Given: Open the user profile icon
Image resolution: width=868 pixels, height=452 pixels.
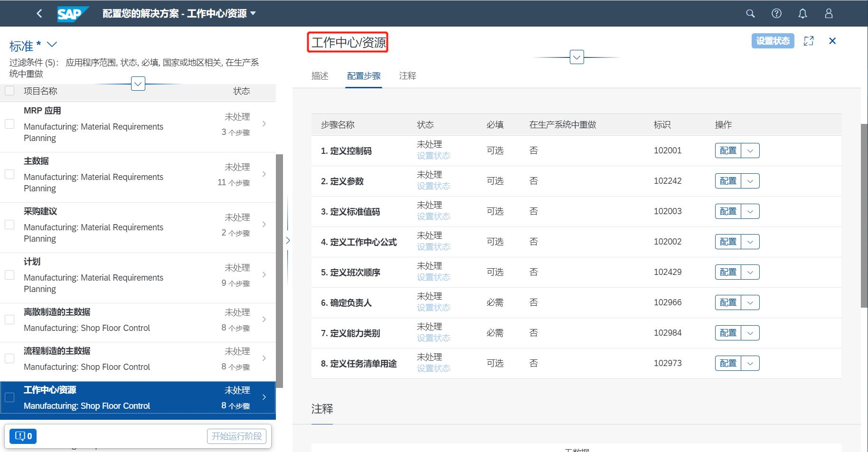Looking at the screenshot, I should [x=828, y=13].
